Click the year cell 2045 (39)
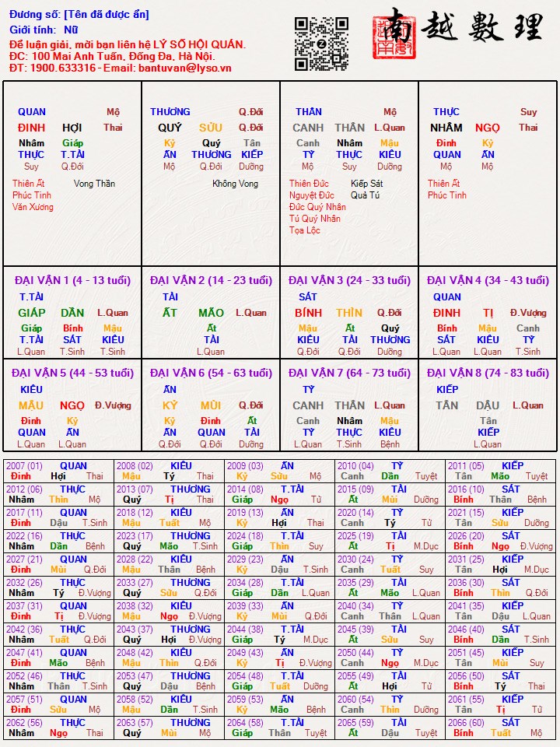Viewport: 560px width, 747px height. coord(390,635)
